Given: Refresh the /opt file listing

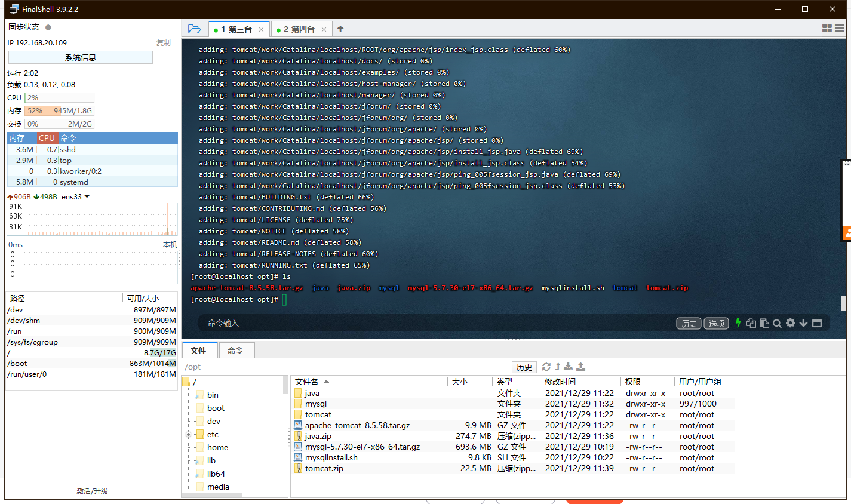Looking at the screenshot, I should pos(546,366).
